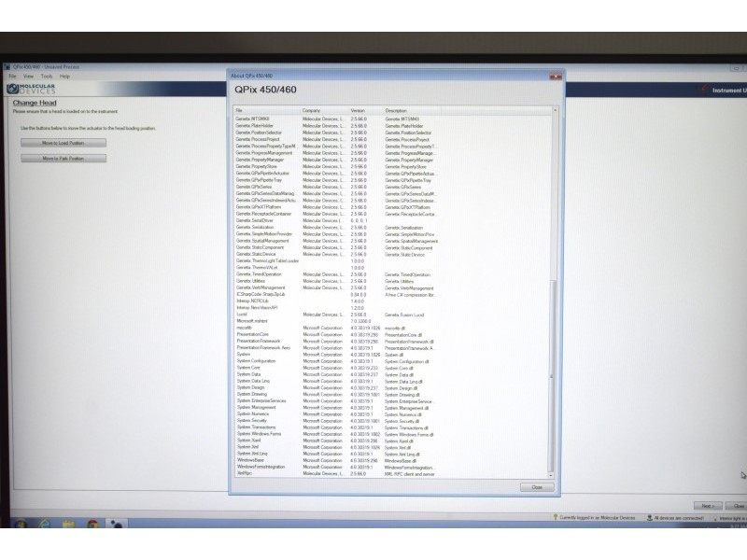Image resolution: width=747 pixels, height=560 pixels.
Task: Click the logged-in user status icon
Action: [556, 517]
